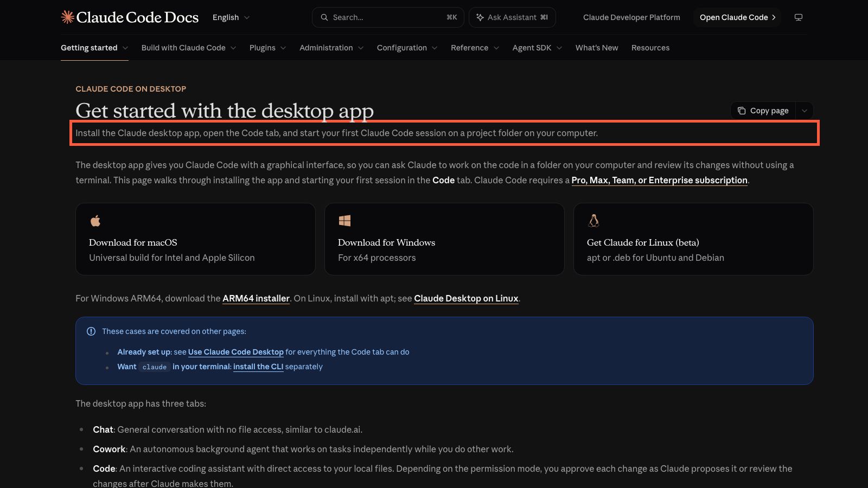This screenshot has width=868, height=488.
Task: Click the Ask Assistant button
Action: point(512,17)
